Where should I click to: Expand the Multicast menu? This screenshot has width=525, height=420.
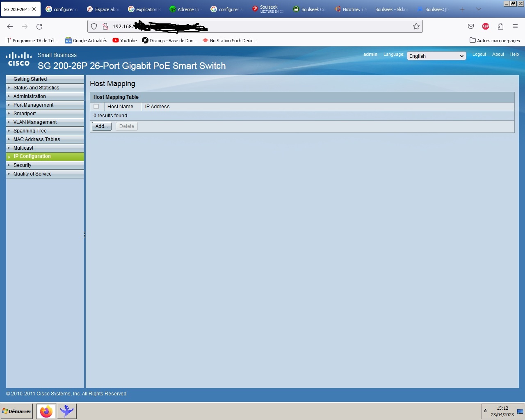(x=45, y=148)
